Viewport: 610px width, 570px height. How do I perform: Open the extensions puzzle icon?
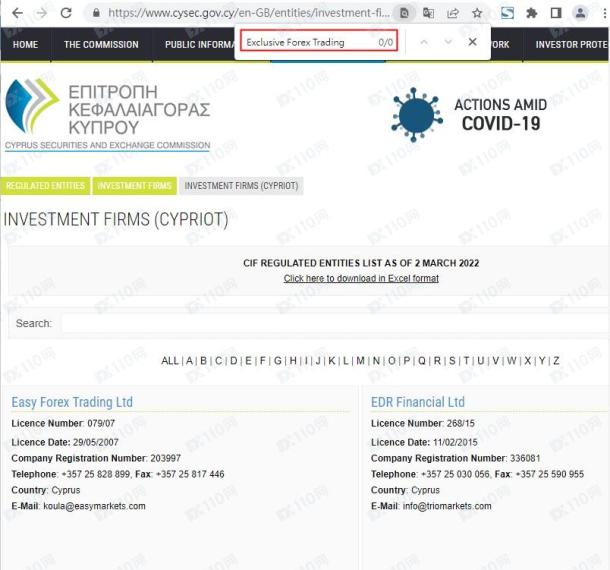click(531, 13)
